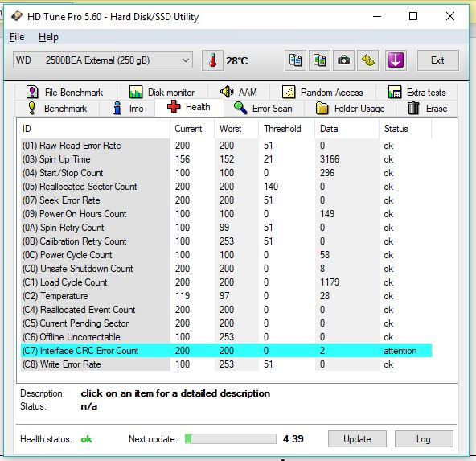Save screenshot camera icon
The width and height of the screenshot is (476, 461).
(343, 60)
